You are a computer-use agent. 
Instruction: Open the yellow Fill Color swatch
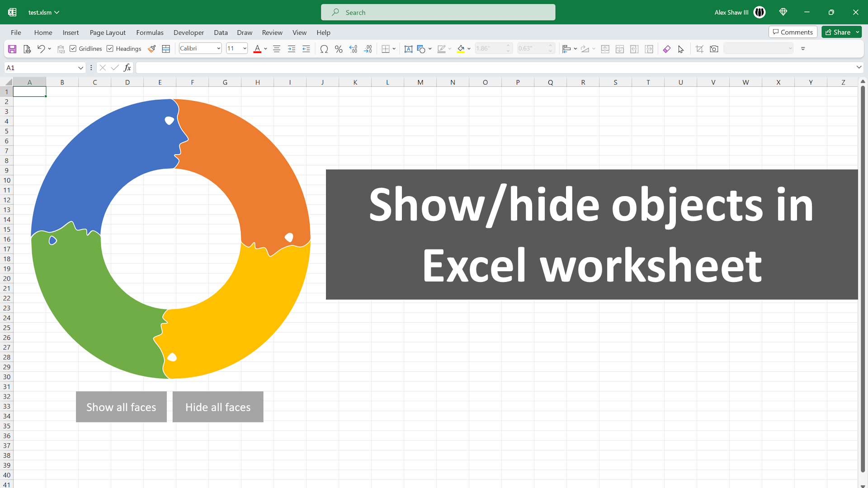(462, 48)
